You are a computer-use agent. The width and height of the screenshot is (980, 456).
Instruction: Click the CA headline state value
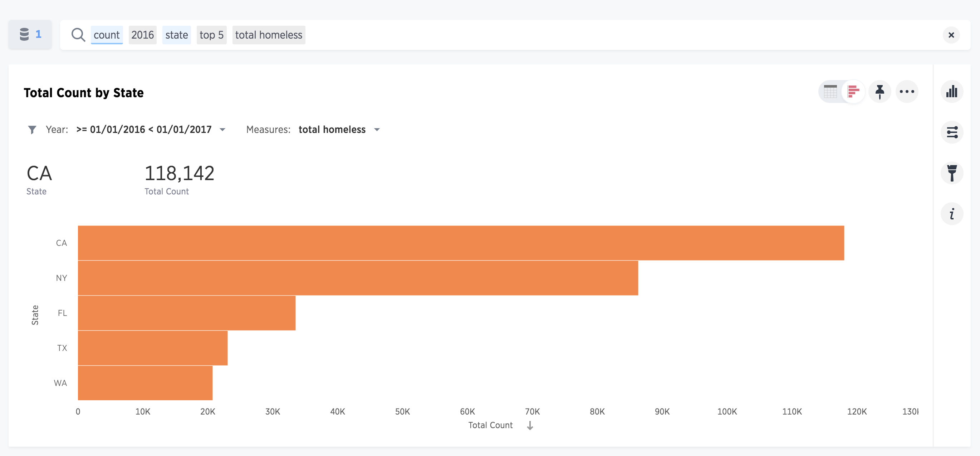39,173
